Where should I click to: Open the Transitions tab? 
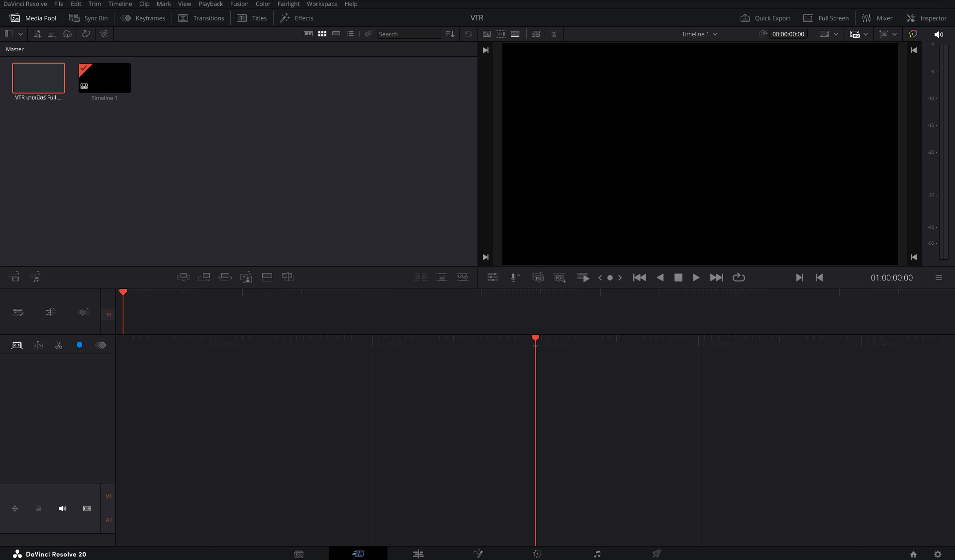[201, 18]
